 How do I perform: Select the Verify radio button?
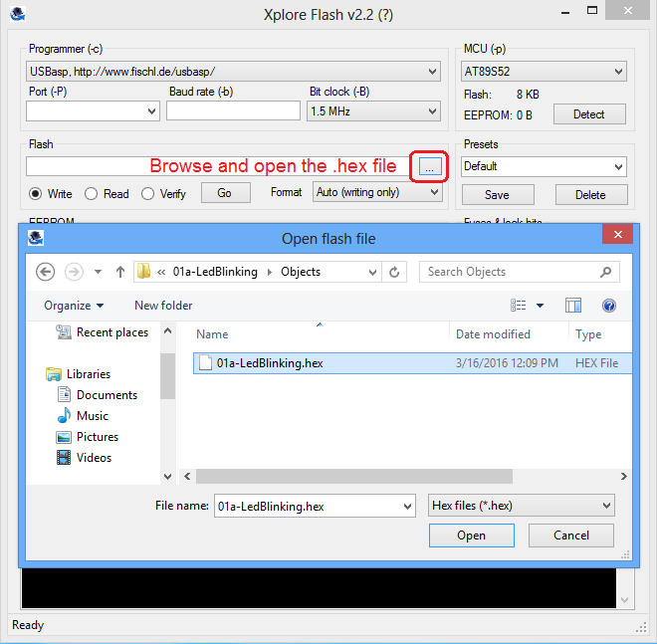click(148, 194)
